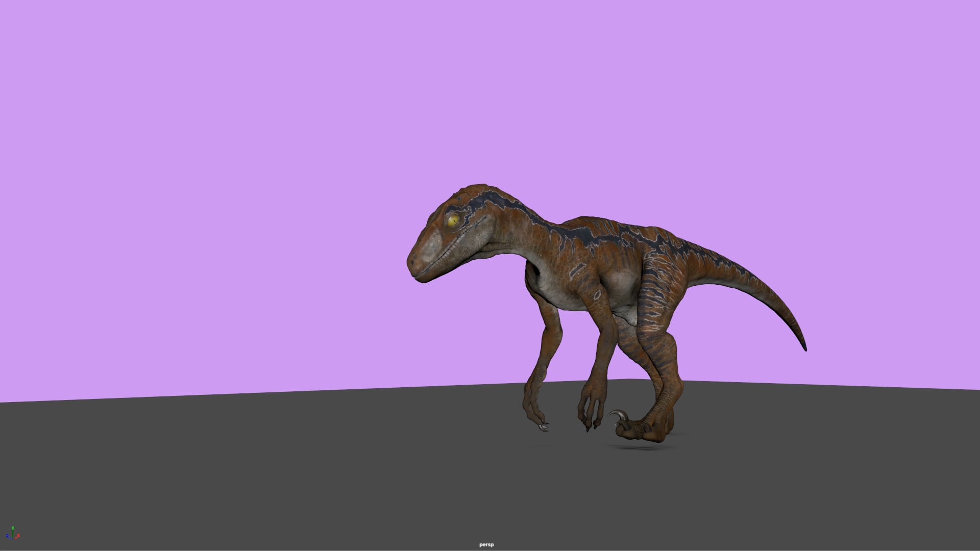Select the persp viewport text
980x551 pixels.
486,544
